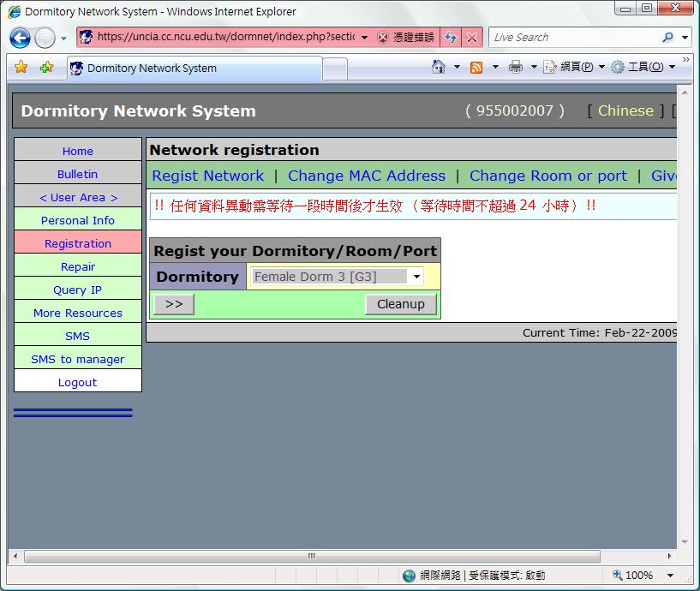Click the Print printer icon
Viewport: 700px width, 591px height.
(515, 67)
